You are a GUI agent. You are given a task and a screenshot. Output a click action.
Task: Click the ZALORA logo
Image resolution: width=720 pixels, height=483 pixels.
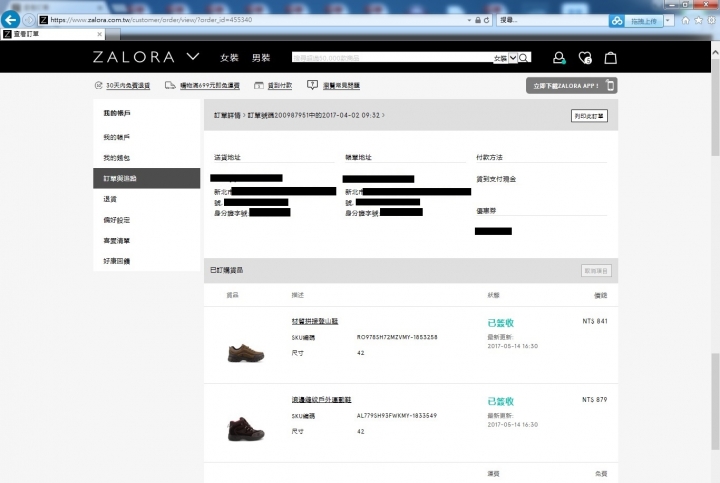pyautogui.click(x=134, y=57)
